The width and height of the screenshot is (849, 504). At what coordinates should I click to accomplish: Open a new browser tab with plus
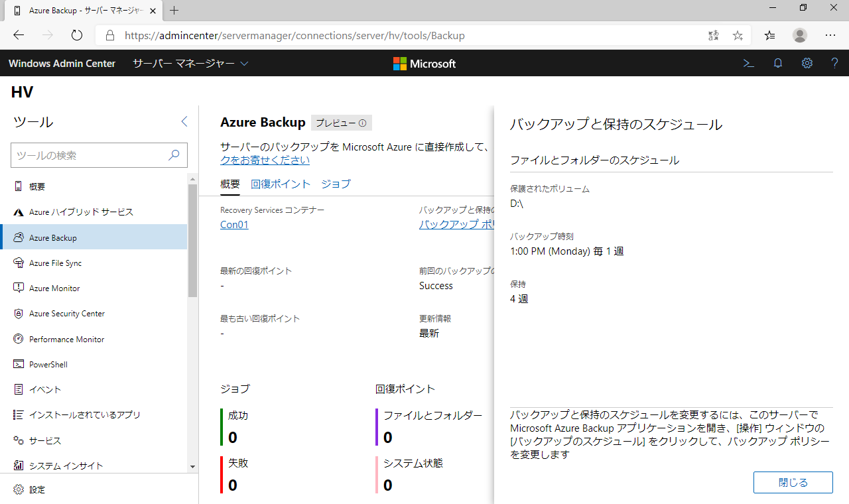(174, 10)
